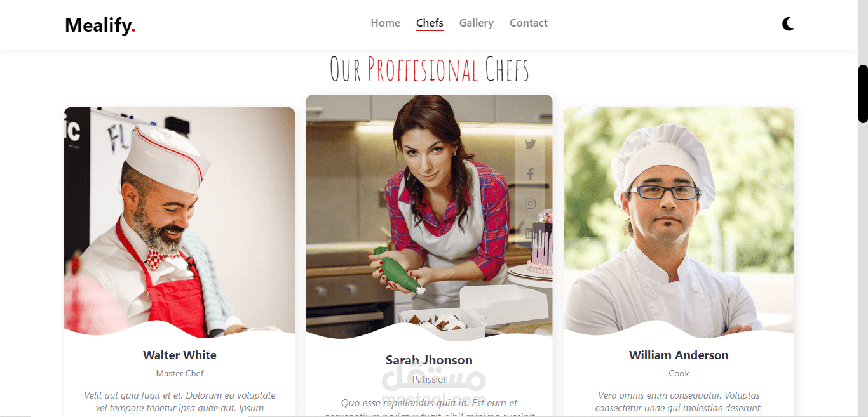The image size is (868, 417).
Task: Select the Sarah Jhonson name heading
Action: click(x=429, y=360)
